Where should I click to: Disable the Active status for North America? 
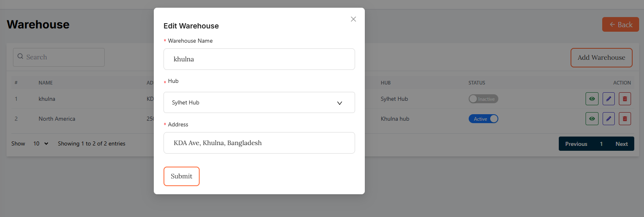click(x=483, y=119)
